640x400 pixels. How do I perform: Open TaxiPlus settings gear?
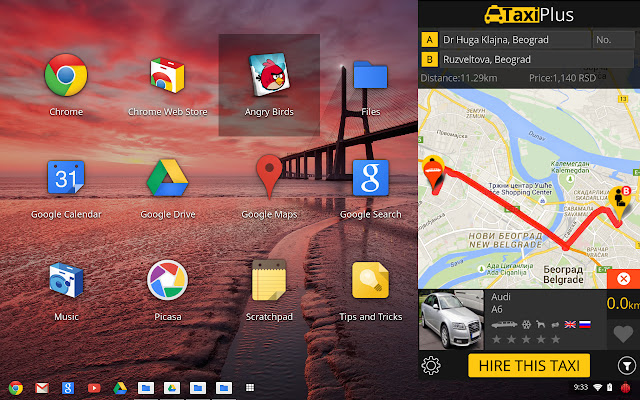[431, 365]
